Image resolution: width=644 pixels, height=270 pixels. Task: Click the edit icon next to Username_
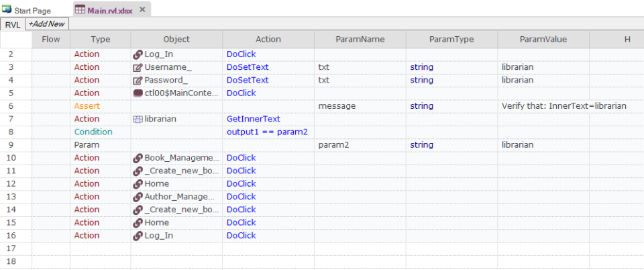[x=138, y=67]
